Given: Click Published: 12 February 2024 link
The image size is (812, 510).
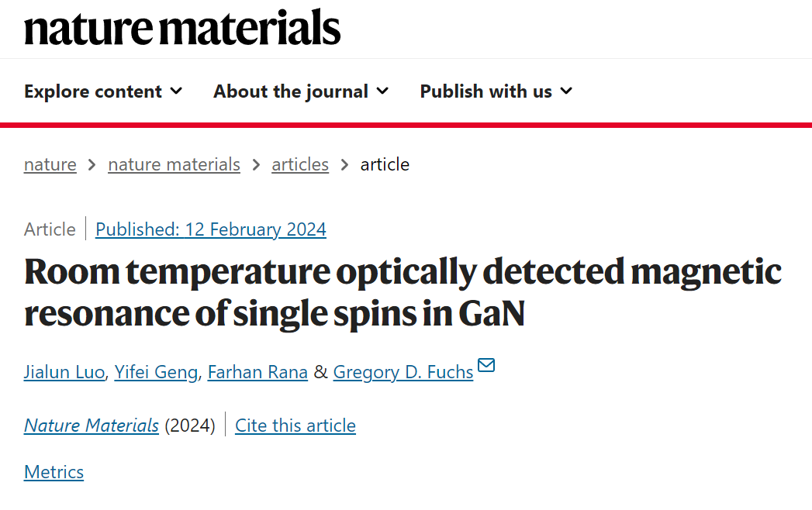Looking at the screenshot, I should 211,229.
